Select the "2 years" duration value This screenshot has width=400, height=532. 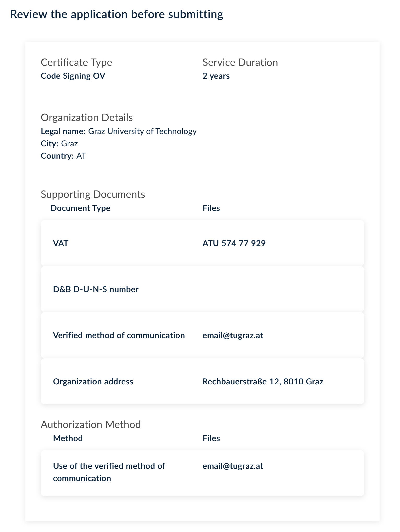pyautogui.click(x=216, y=76)
